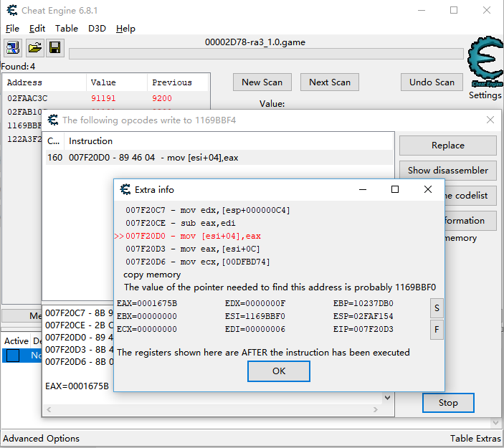Open Settings via the Cheat Engine logo

(x=485, y=61)
